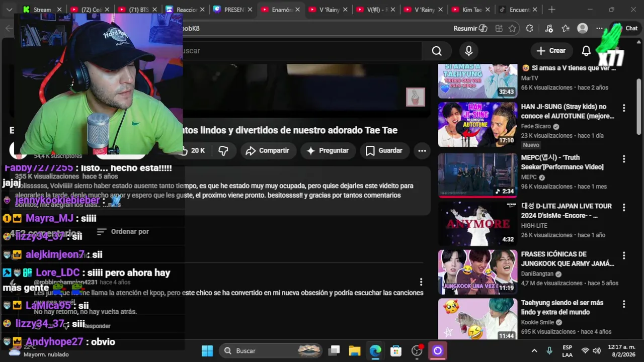Click the Crear button
The width and height of the screenshot is (644, 362).
[551, 50]
